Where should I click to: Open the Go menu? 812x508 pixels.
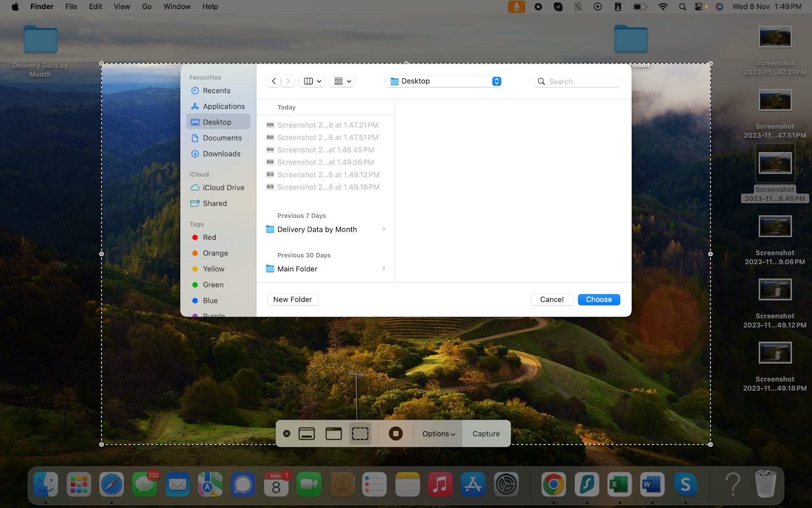147,7
